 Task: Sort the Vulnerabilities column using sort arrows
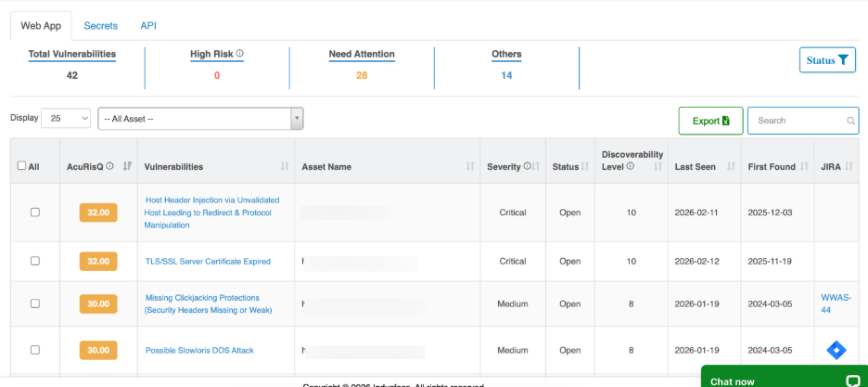point(284,167)
